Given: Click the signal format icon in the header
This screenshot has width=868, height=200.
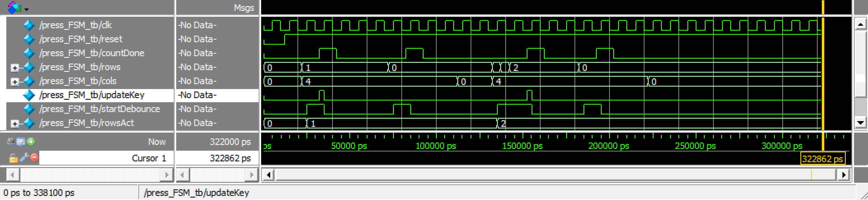Looking at the screenshot, I should pyautogui.click(x=14, y=7).
